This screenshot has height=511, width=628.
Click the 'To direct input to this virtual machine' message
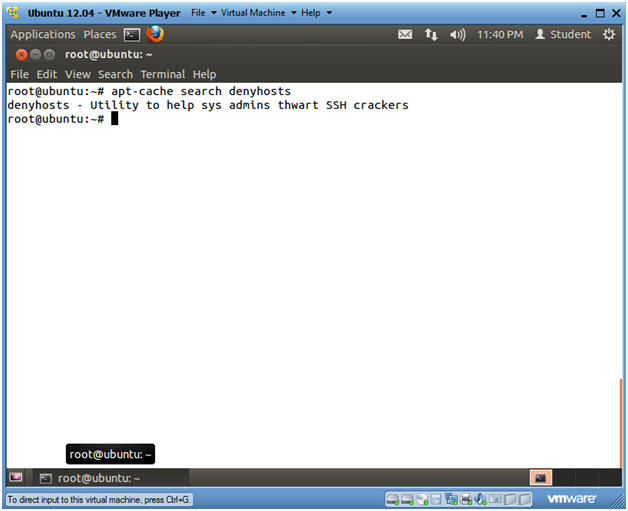pyautogui.click(x=99, y=499)
